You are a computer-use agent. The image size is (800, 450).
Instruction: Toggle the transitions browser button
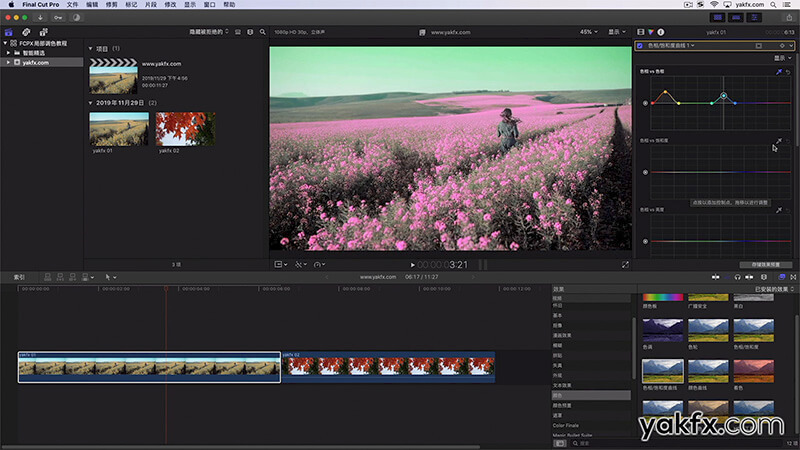[793, 277]
